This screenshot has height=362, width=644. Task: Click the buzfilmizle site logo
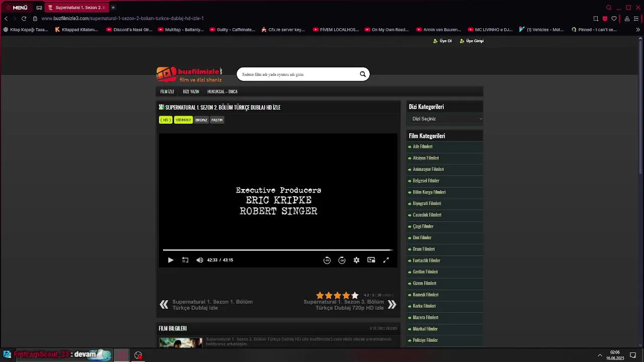coord(189,74)
